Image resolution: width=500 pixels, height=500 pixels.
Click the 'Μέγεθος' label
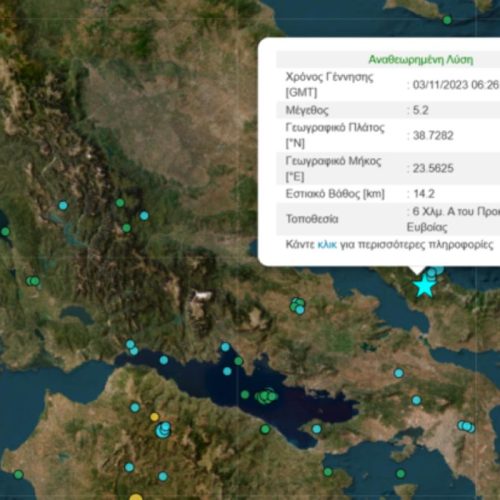click(307, 110)
